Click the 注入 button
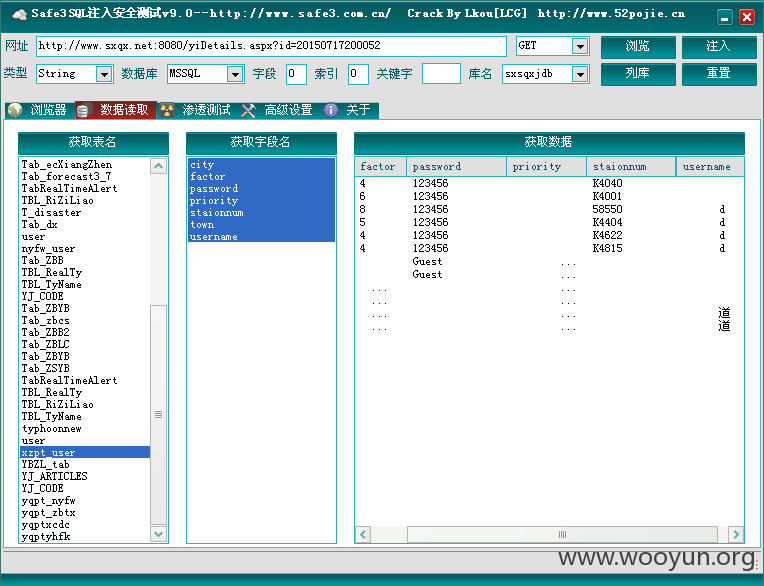This screenshot has width=764, height=586. pyautogui.click(x=719, y=47)
